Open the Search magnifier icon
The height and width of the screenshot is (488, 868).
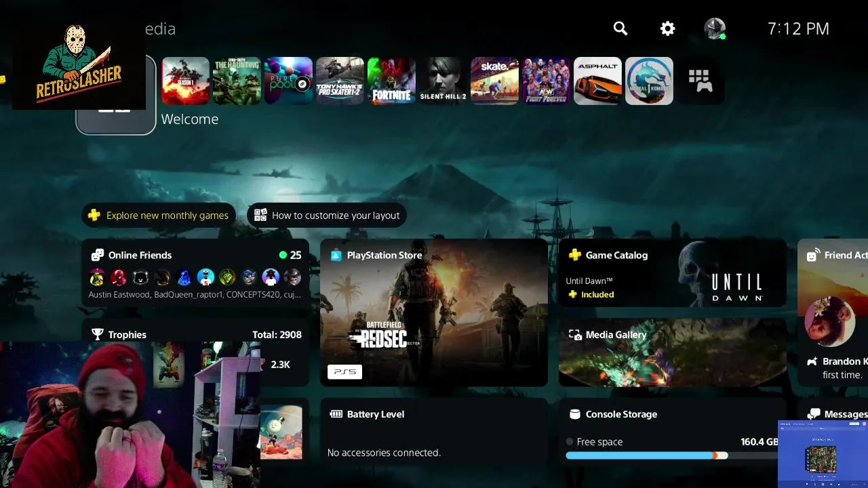tap(620, 28)
